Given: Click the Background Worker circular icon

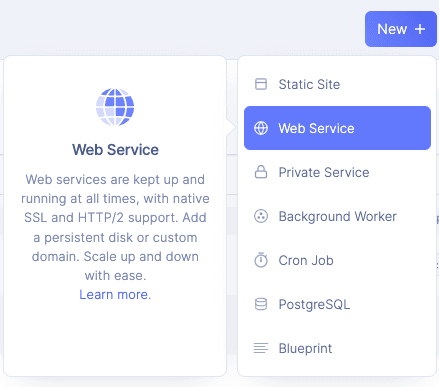Looking at the screenshot, I should coord(261,216).
